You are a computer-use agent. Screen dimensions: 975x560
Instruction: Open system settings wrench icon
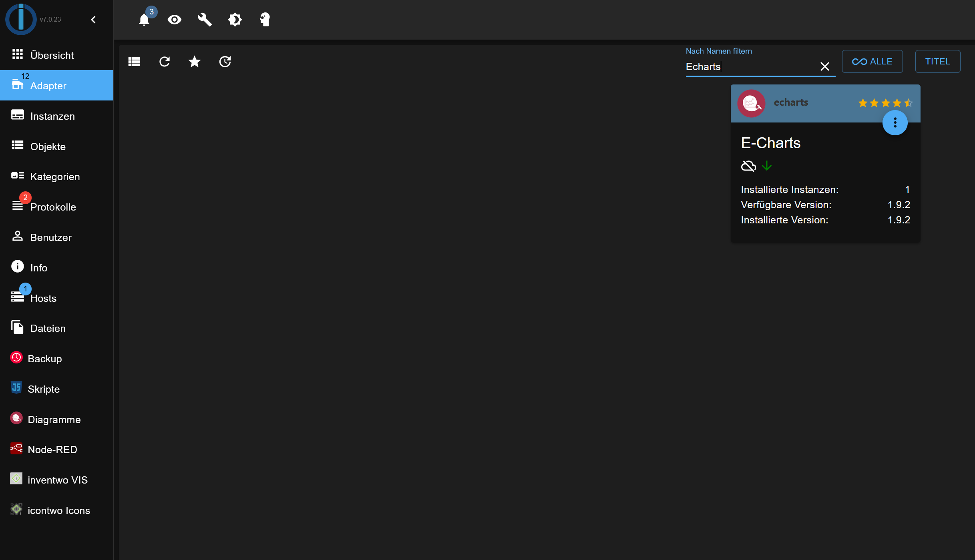pos(205,19)
